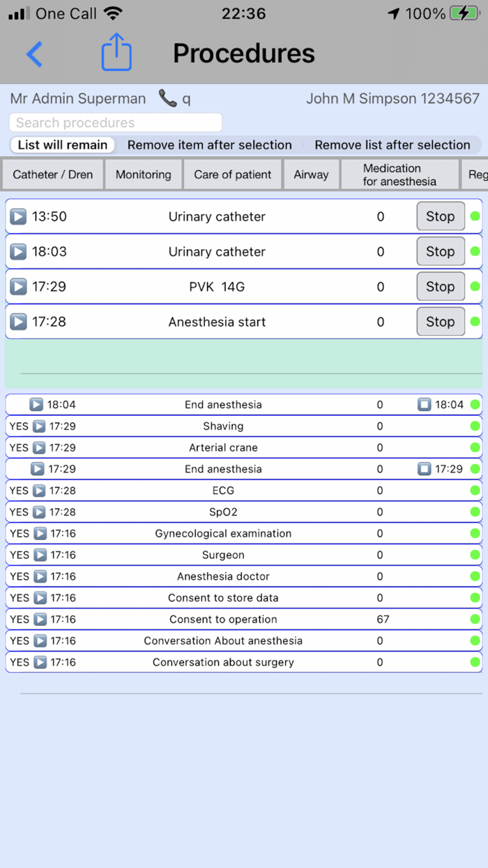The width and height of the screenshot is (488, 868).
Task: Switch to the Monitoring tab
Action: [143, 174]
